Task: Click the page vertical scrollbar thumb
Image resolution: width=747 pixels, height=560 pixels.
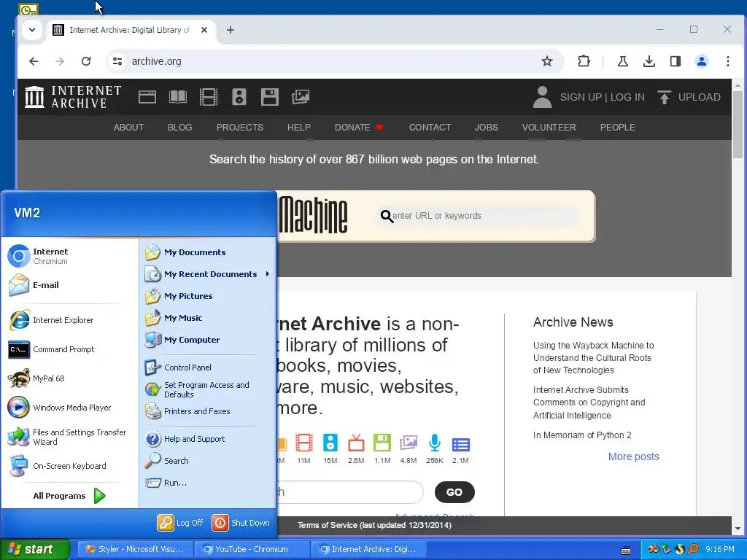Action: coord(738,125)
